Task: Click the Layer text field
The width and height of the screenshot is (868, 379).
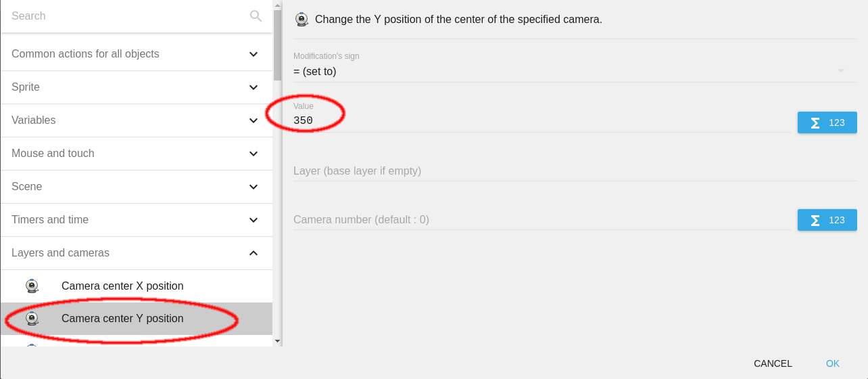Action: (541, 171)
